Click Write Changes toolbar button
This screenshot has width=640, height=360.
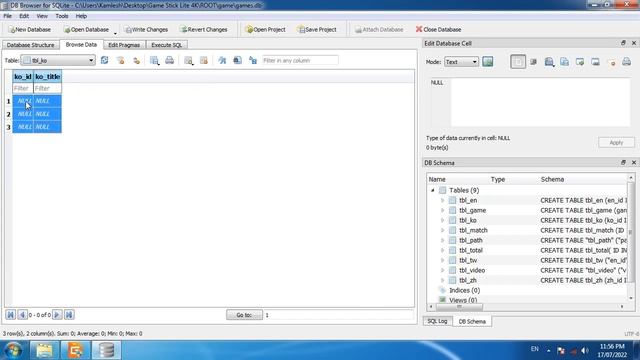pyautogui.click(x=146, y=29)
